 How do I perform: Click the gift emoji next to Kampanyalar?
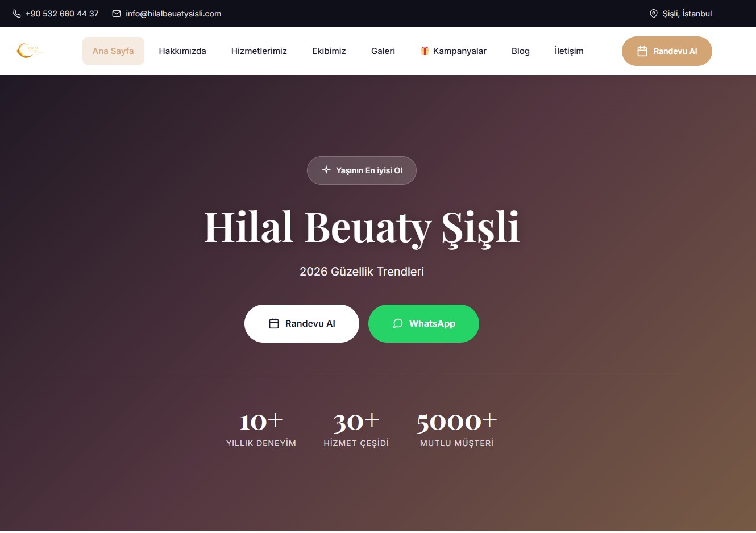point(423,51)
